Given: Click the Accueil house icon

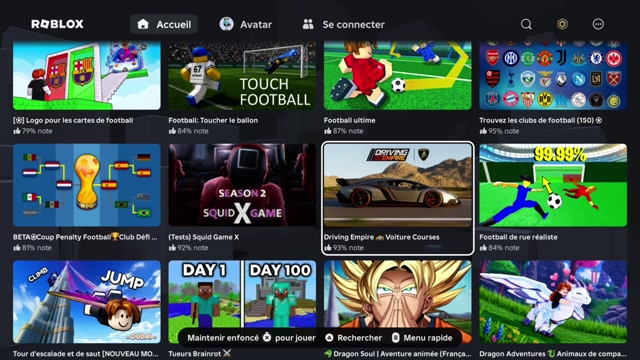Looking at the screenshot, I should pyautogui.click(x=143, y=24).
